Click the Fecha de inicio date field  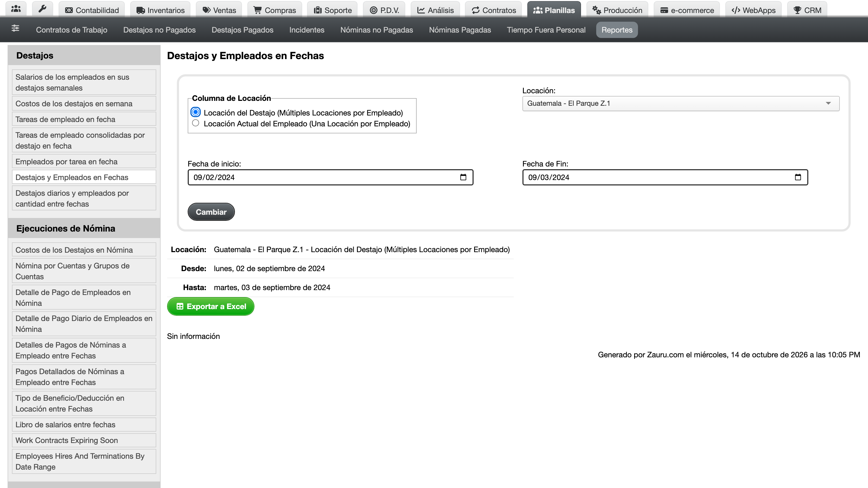330,178
